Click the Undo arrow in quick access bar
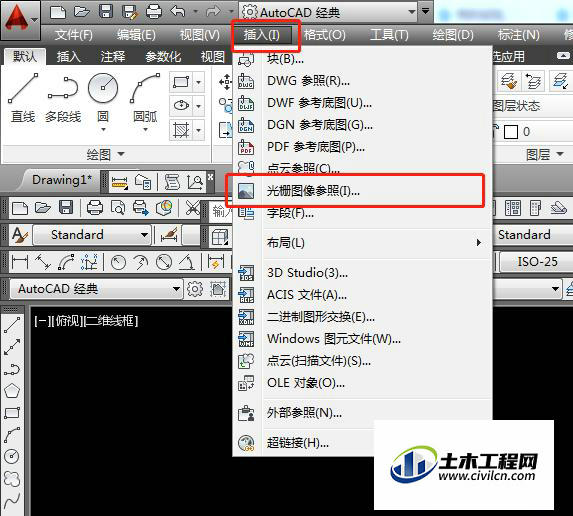Screen dimensions: 573x516 click(178, 12)
